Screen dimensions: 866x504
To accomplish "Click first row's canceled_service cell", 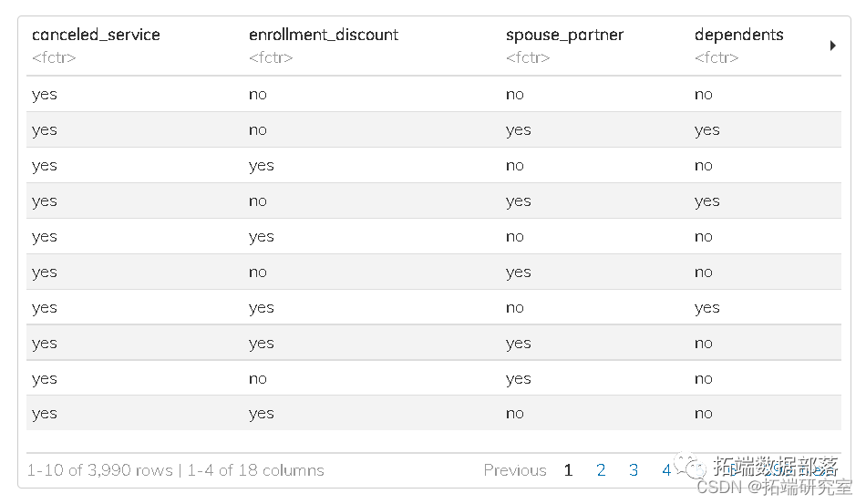I will click(x=45, y=94).
